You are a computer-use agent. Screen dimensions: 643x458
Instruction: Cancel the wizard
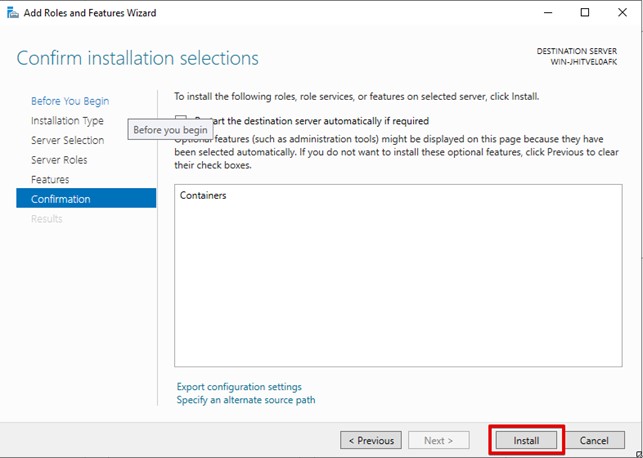click(x=594, y=440)
